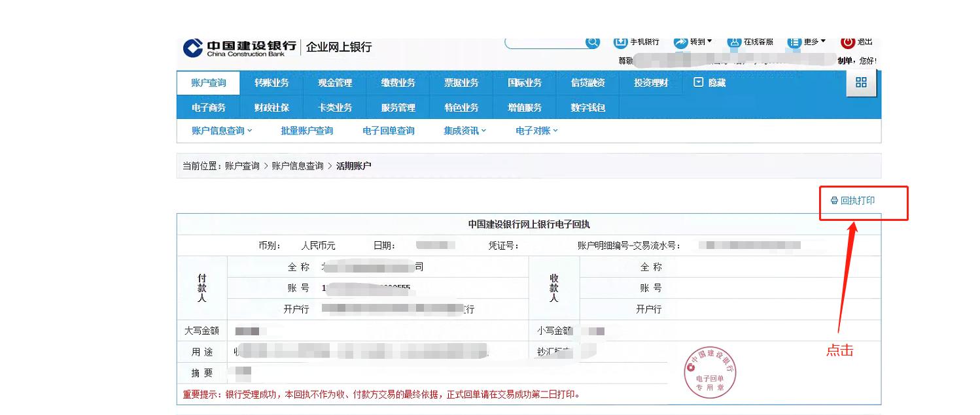
Task: Click the search magnifier icon
Action: pos(592,42)
